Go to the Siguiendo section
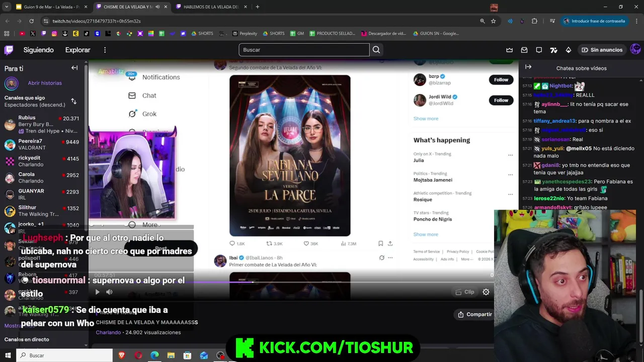Screen dimensions: 644x362 tap(38, 50)
